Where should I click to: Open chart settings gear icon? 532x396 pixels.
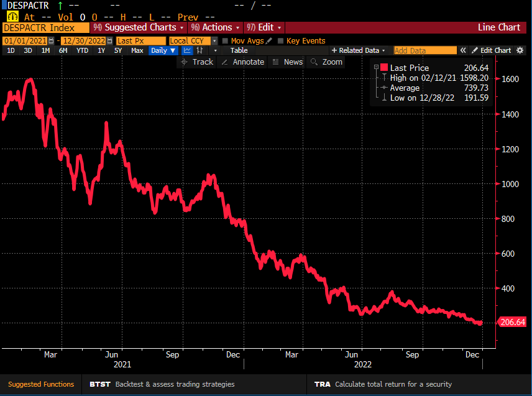click(520, 50)
